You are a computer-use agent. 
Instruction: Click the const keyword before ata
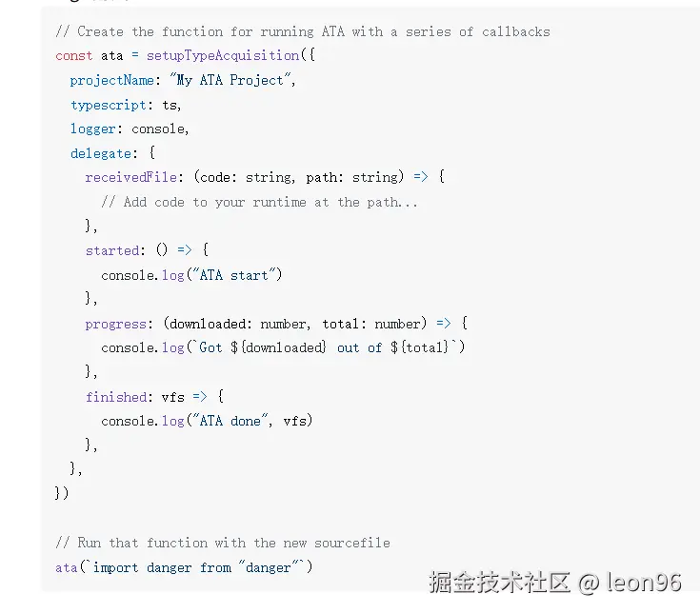point(74,56)
